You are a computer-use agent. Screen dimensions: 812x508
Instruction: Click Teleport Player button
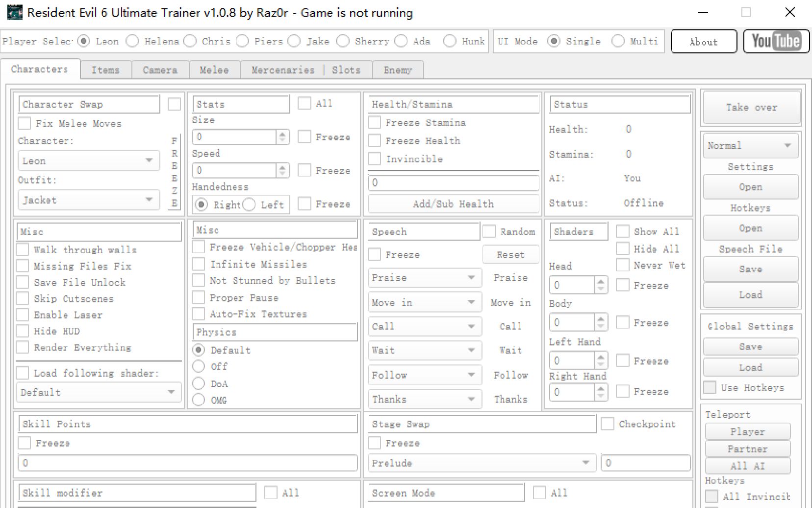(x=747, y=431)
